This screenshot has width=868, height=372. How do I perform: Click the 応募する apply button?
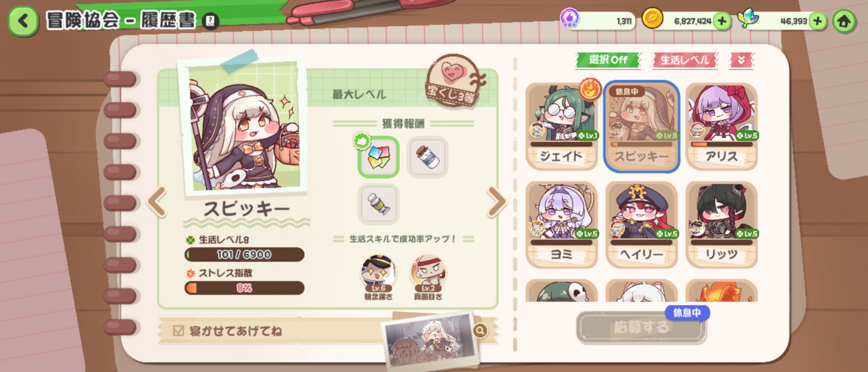[x=641, y=327]
